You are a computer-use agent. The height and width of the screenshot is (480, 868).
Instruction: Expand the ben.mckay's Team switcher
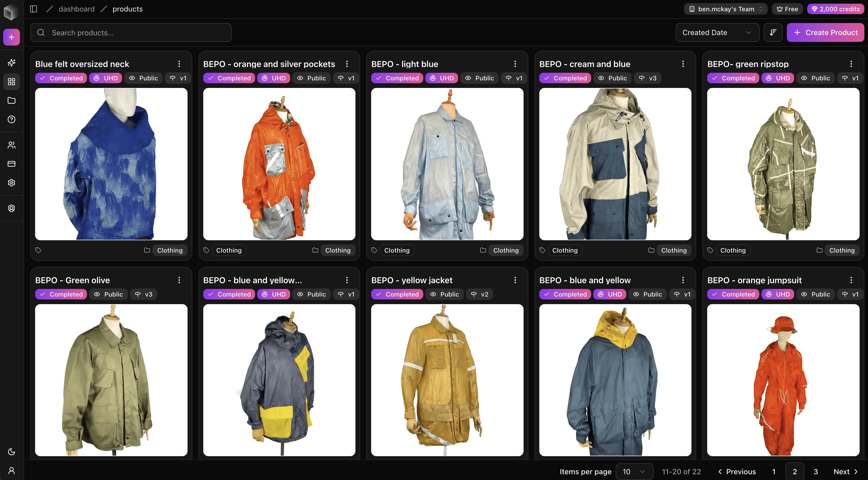pyautogui.click(x=725, y=9)
